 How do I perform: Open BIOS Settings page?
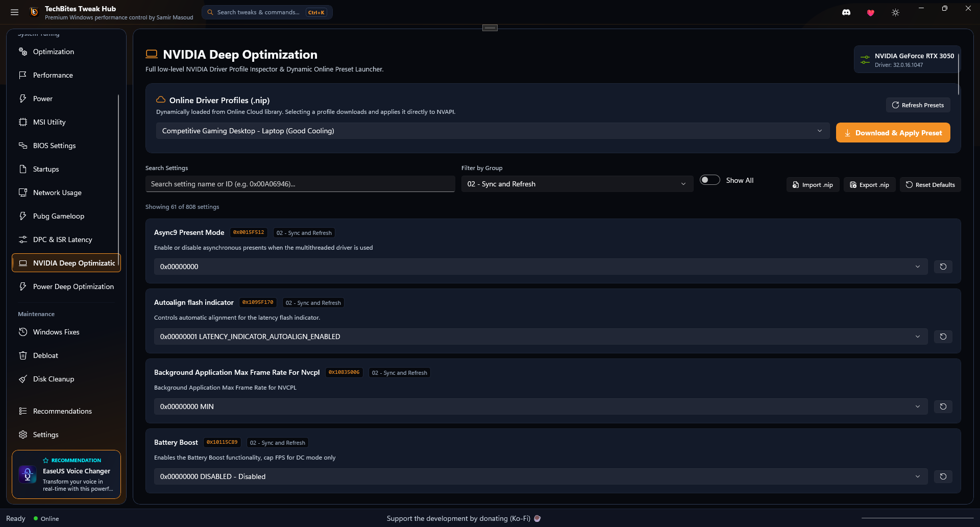(66, 146)
